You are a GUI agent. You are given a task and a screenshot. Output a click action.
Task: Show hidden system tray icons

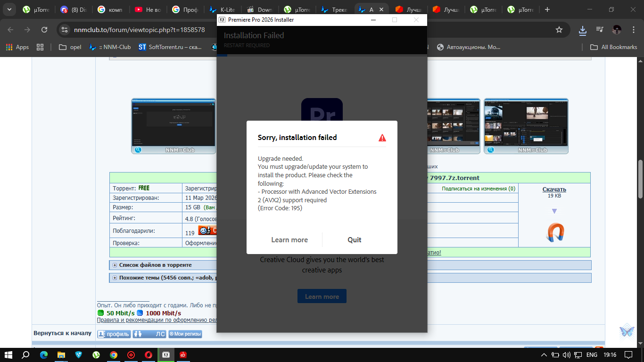pos(544,354)
